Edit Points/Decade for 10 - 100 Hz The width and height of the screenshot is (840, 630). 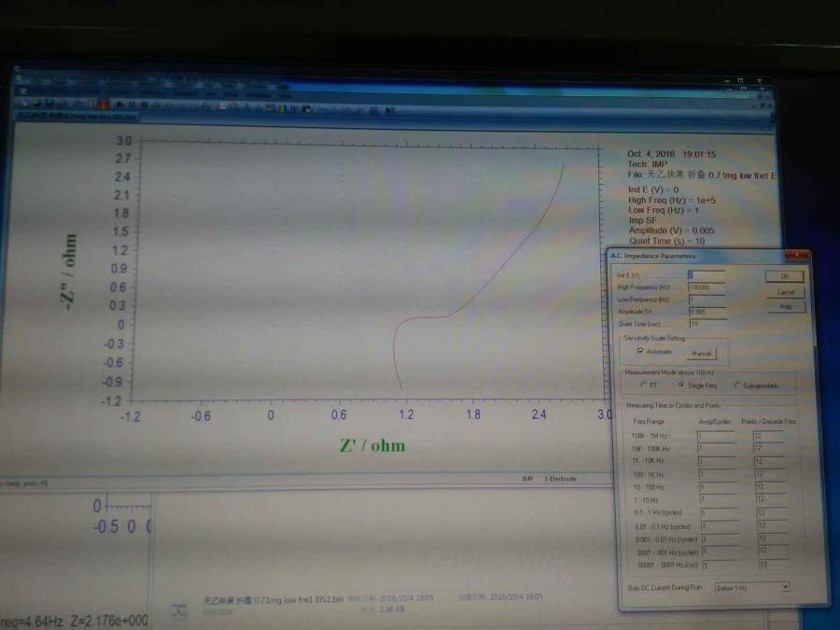771,487
